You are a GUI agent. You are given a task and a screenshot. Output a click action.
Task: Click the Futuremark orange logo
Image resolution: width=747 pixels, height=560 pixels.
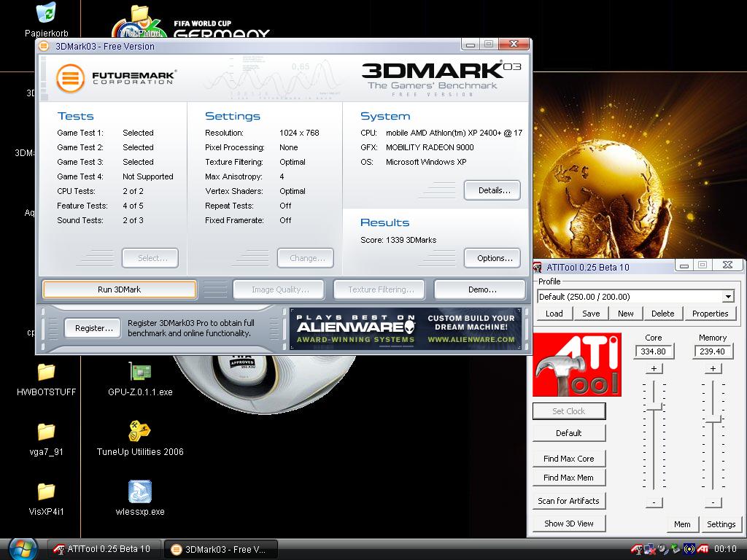(x=71, y=78)
